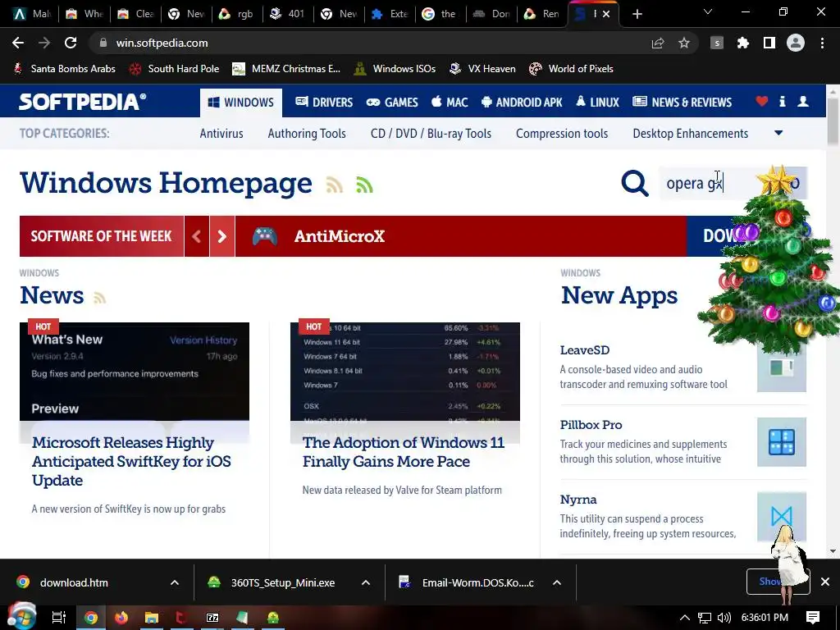Open the Nyrna app icon
Image resolution: width=840 pixels, height=630 pixels.
pos(782,517)
